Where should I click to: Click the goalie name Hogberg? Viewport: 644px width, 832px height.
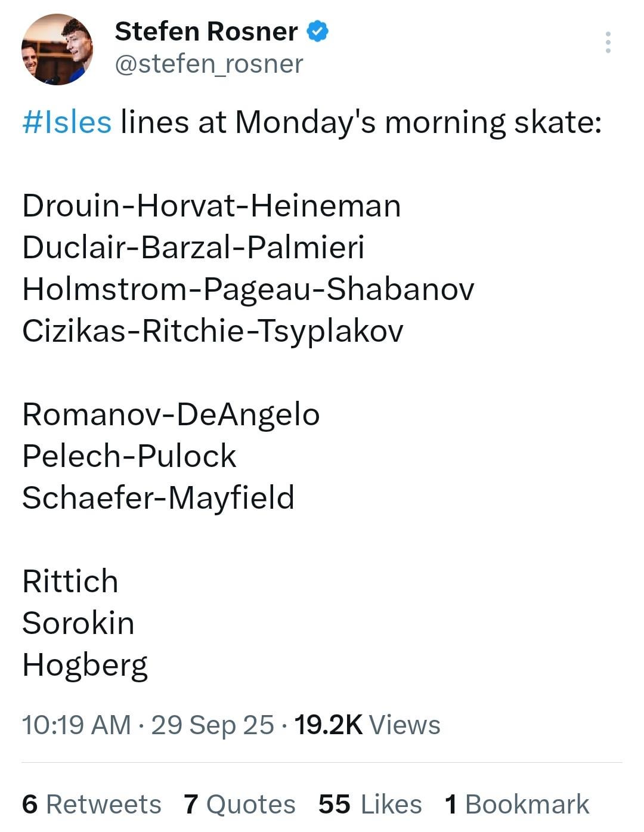85,665
